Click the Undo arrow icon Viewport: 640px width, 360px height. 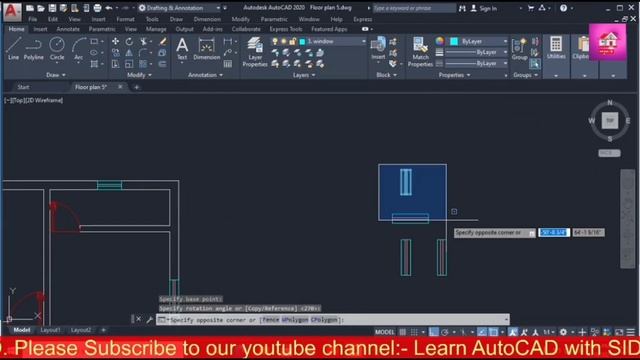click(109, 8)
